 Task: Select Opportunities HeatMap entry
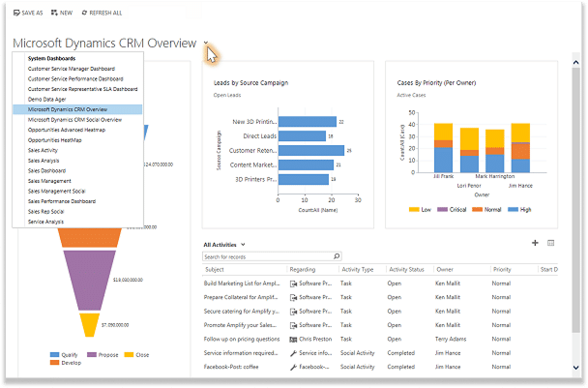click(54, 140)
